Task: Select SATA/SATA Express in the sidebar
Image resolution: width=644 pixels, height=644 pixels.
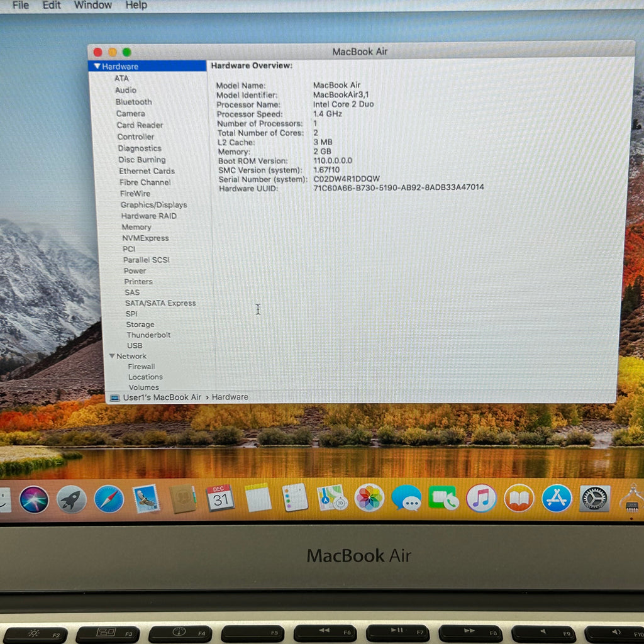Action: tap(160, 303)
